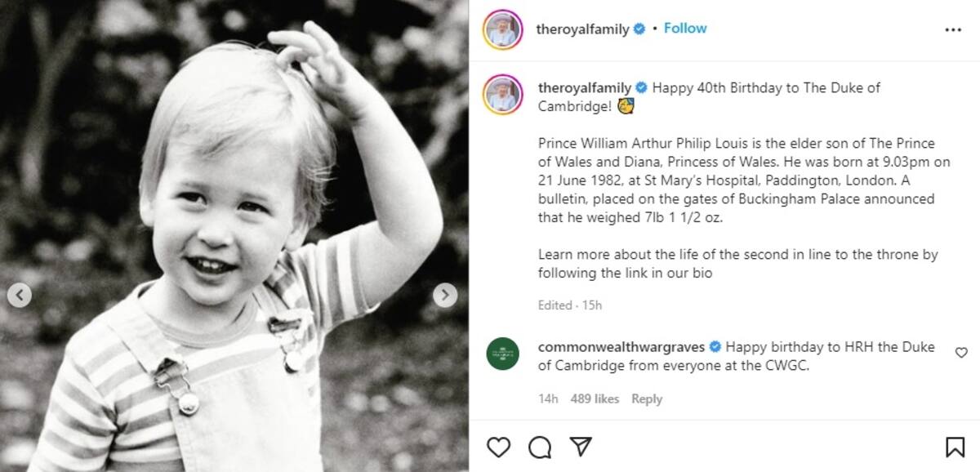This screenshot has width=980, height=472.
Task: Open the theroyalfamily username in the header
Action: click(x=583, y=29)
